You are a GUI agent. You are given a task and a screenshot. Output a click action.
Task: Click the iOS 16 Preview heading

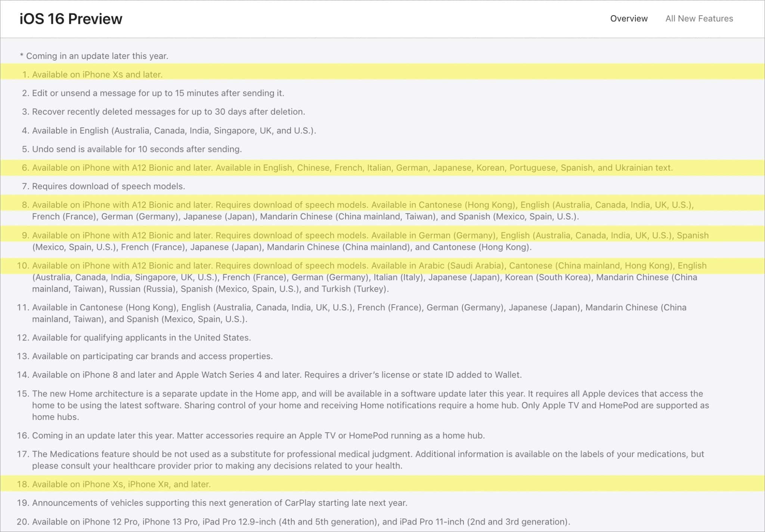[x=71, y=19]
